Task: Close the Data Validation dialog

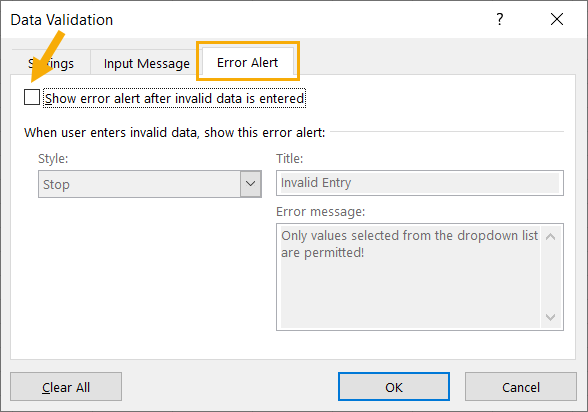Action: [x=557, y=19]
